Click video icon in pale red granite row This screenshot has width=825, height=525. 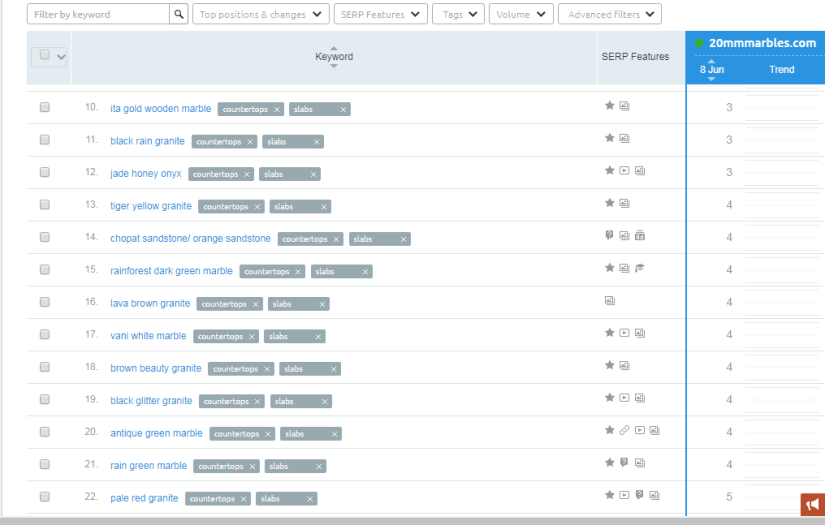624,495
